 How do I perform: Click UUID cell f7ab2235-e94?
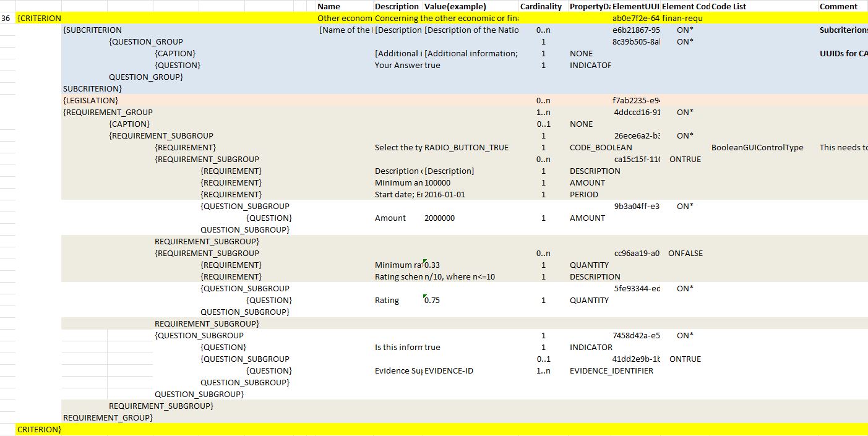[x=635, y=101]
